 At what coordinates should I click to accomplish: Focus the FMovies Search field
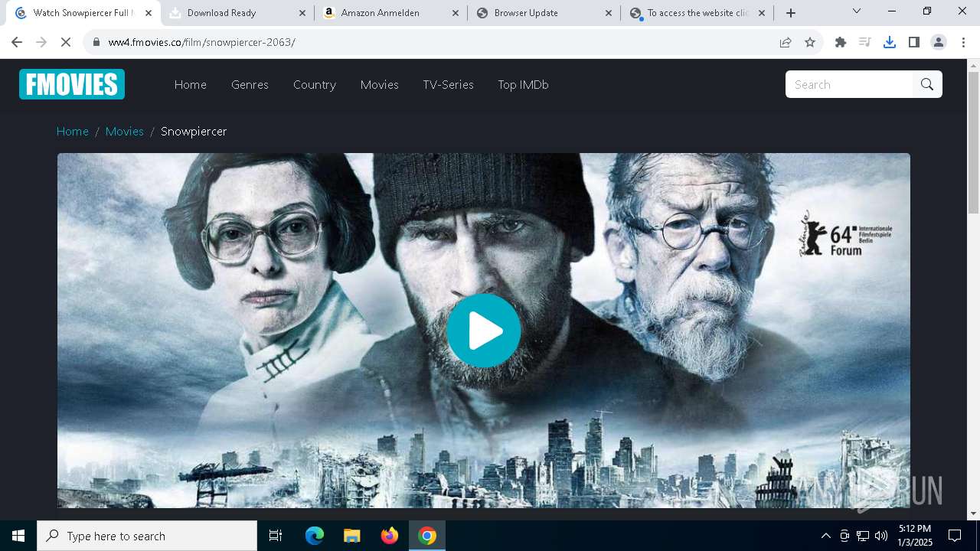pyautogui.click(x=849, y=84)
